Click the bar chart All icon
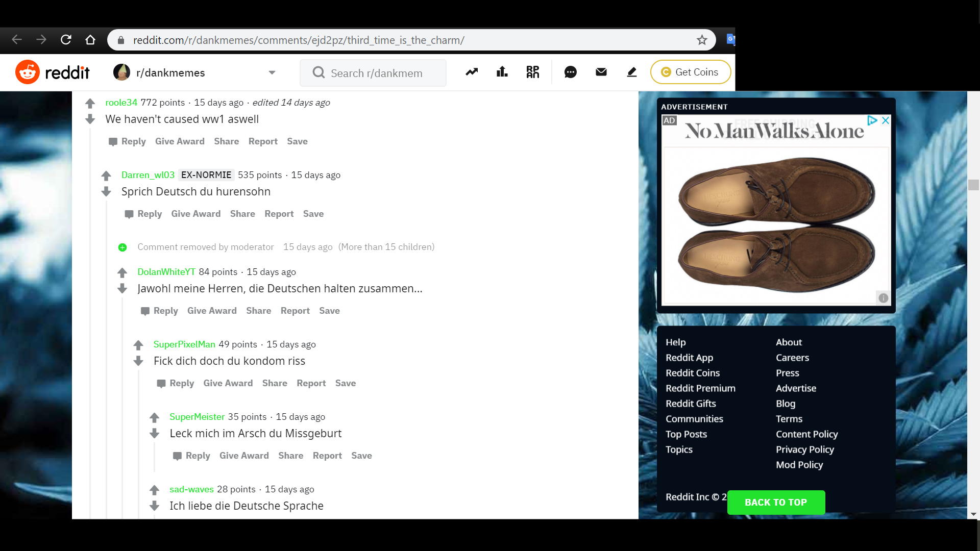 click(x=502, y=72)
